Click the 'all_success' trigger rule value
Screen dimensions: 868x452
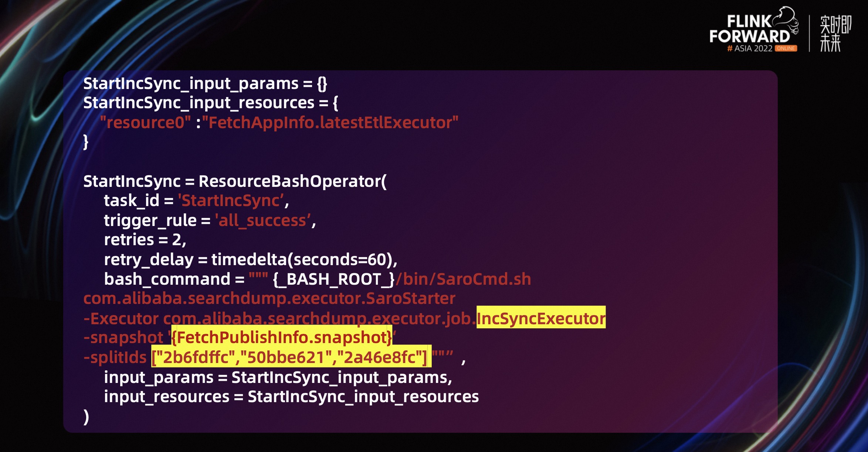click(x=263, y=220)
